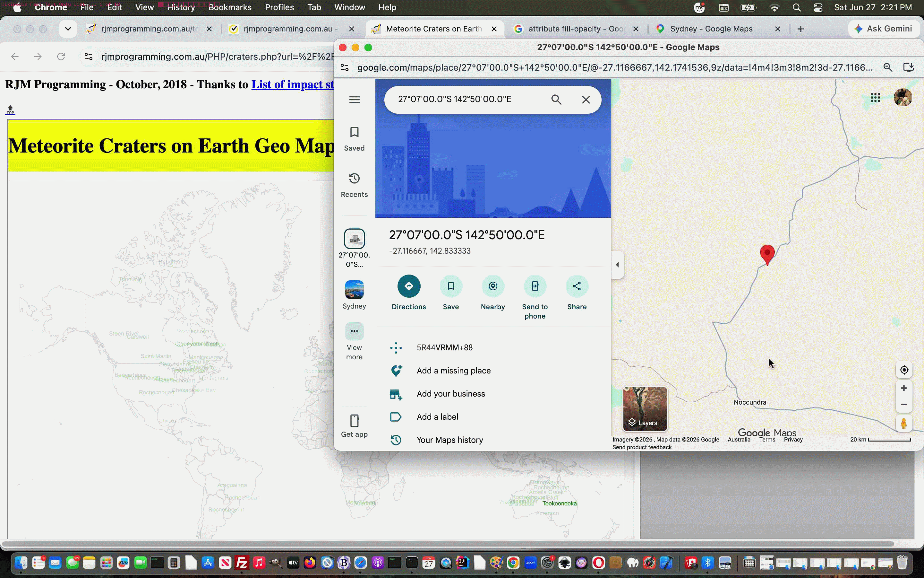Go back in the main Chrome window

click(x=15, y=57)
